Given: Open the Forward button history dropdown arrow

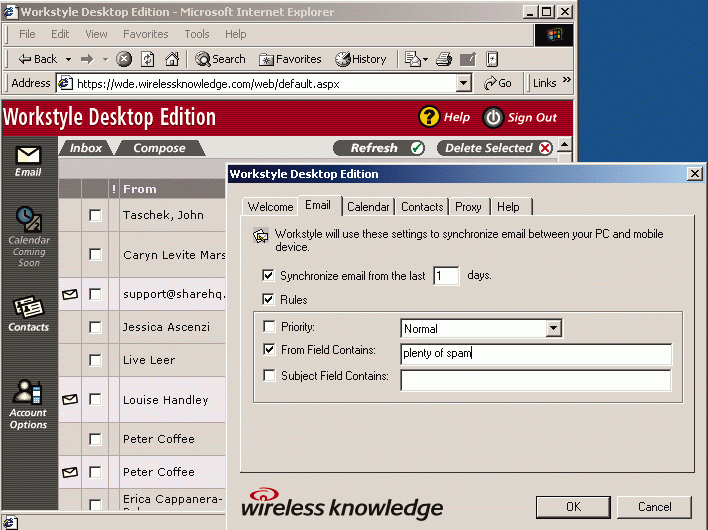Looking at the screenshot, I should click(105, 59).
